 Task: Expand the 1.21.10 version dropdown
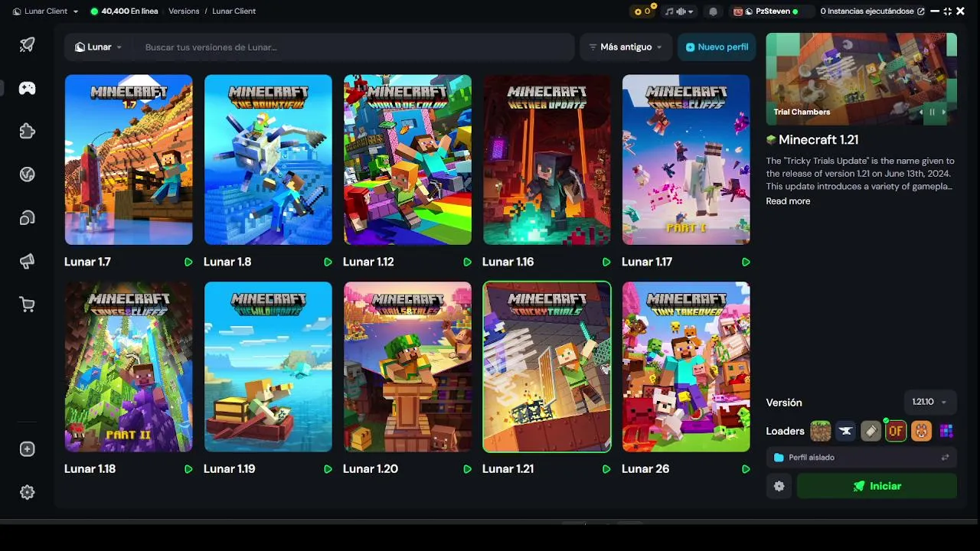coord(930,403)
